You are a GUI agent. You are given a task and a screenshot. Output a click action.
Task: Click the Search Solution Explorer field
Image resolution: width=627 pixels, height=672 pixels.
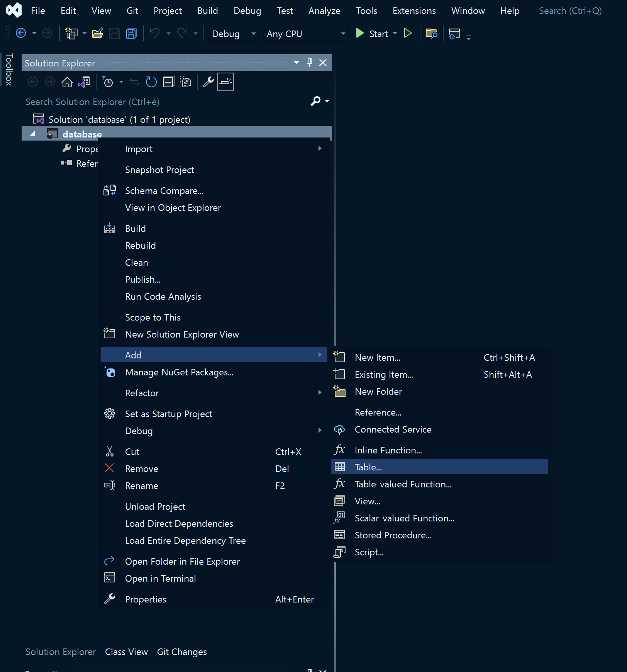[x=166, y=102]
